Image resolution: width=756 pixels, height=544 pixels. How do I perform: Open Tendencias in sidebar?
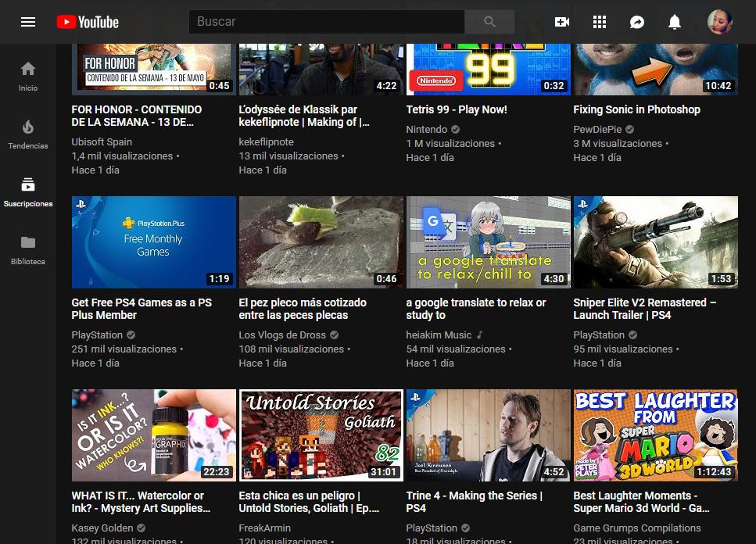(28, 134)
